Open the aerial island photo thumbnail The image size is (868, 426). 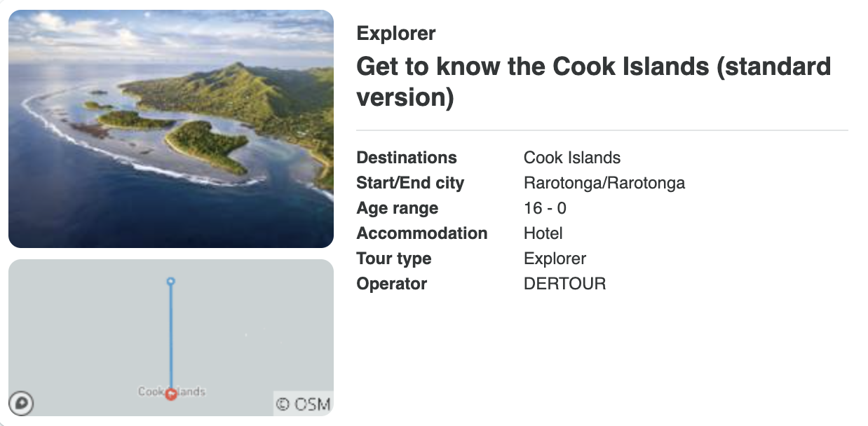171,128
